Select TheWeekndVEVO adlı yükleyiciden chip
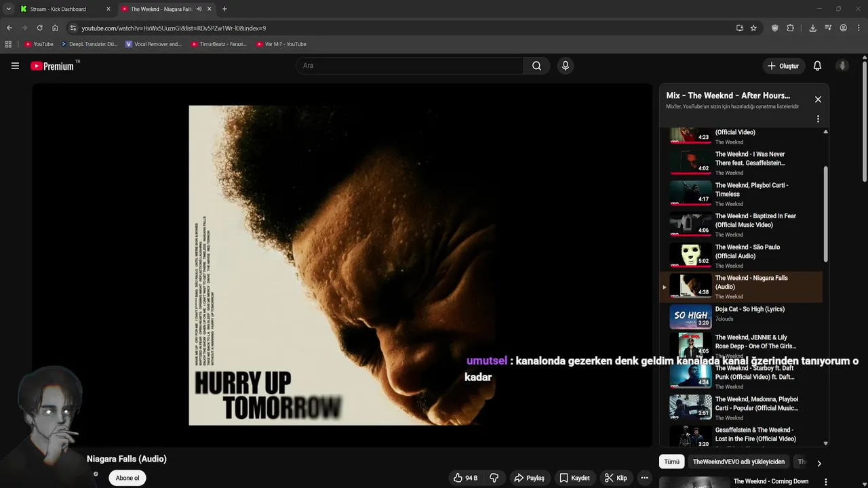 click(x=738, y=462)
